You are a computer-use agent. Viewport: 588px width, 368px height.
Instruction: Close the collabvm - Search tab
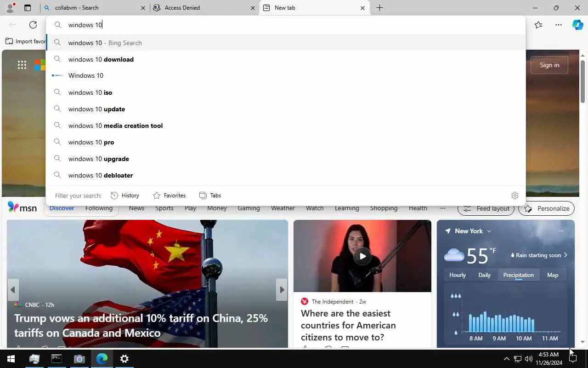point(143,8)
